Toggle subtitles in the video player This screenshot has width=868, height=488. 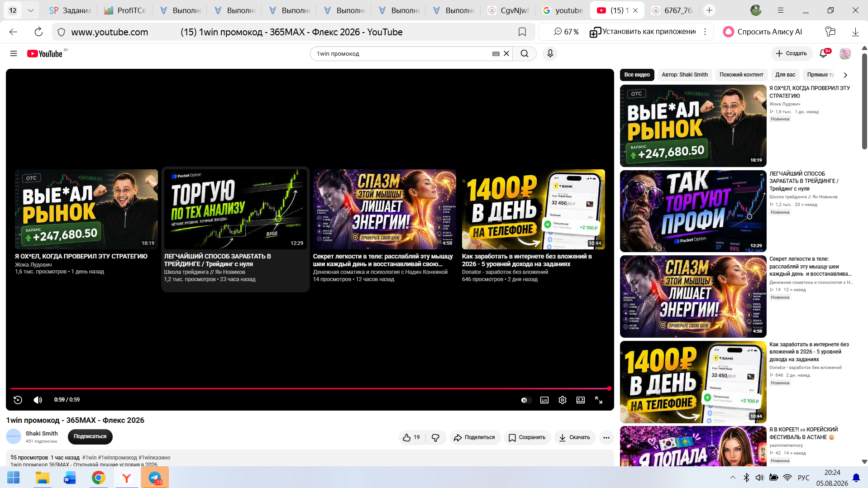click(544, 400)
